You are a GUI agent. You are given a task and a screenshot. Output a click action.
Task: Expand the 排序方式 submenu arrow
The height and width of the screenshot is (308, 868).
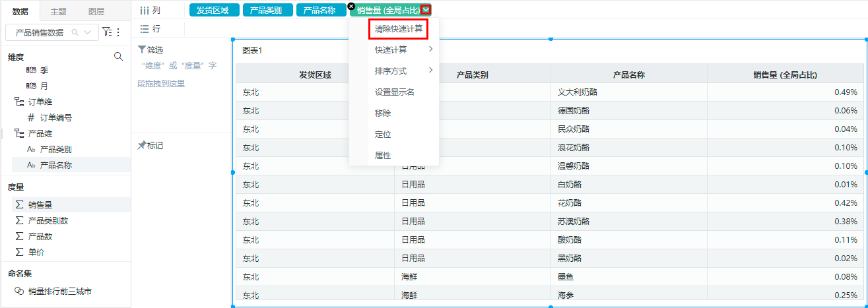pos(431,71)
